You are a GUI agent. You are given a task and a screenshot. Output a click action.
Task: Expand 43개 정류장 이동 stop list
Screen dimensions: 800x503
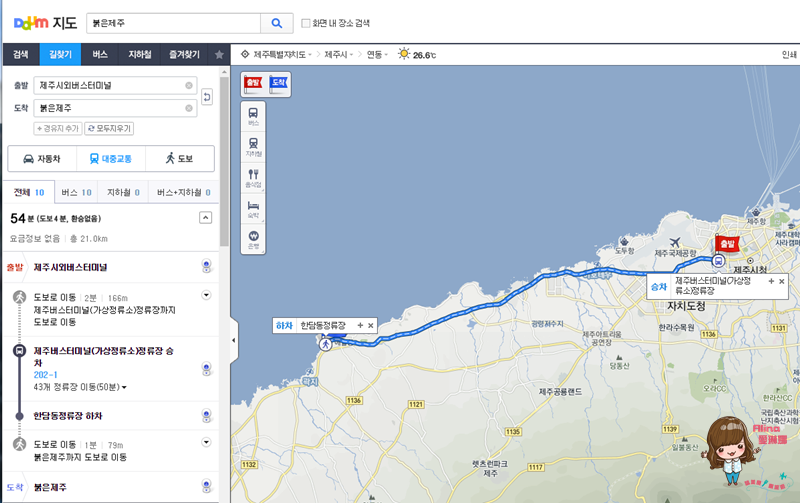click(x=80, y=387)
